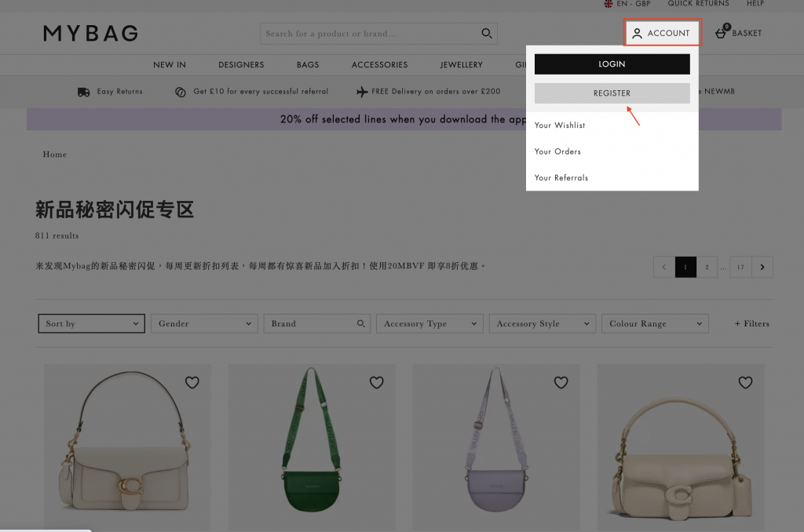Click the UK flag language icon
The height and width of the screenshot is (532, 804).
[608, 4]
